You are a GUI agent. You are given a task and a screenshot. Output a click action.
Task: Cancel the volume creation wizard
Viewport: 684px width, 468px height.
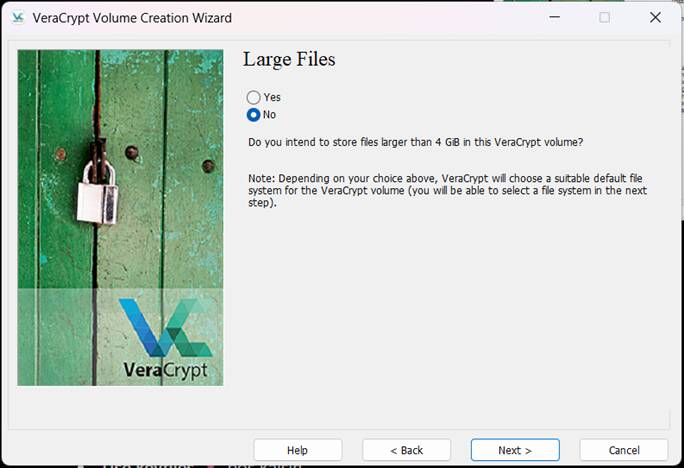624,450
